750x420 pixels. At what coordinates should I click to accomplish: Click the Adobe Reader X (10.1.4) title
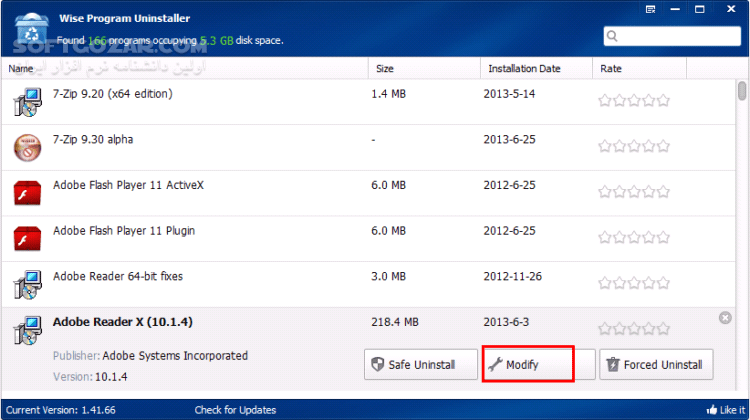pyautogui.click(x=123, y=322)
